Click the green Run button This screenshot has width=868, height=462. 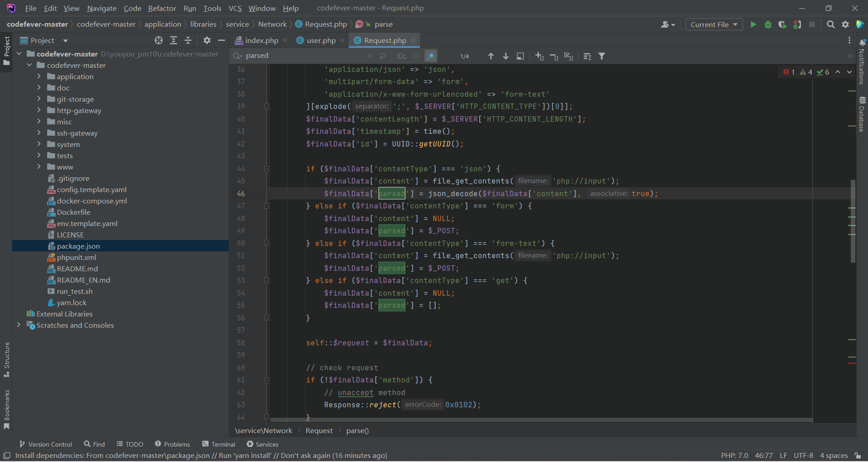tap(753, 24)
